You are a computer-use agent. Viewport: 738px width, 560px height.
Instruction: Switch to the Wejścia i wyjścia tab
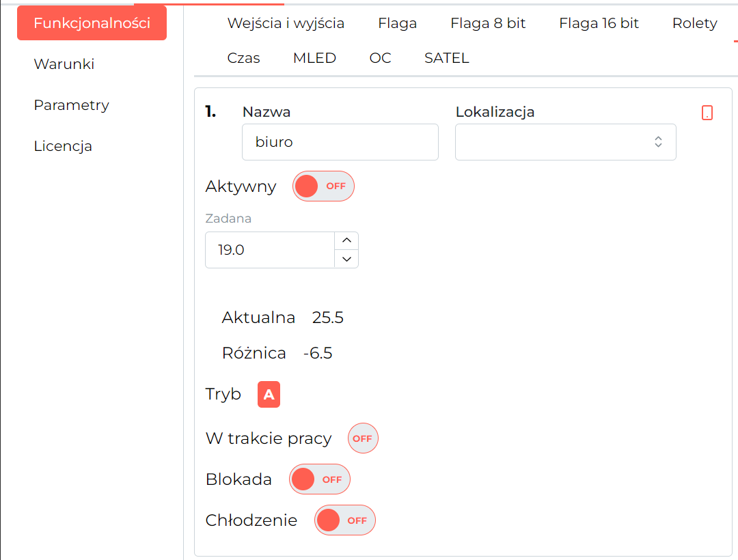pos(286,23)
